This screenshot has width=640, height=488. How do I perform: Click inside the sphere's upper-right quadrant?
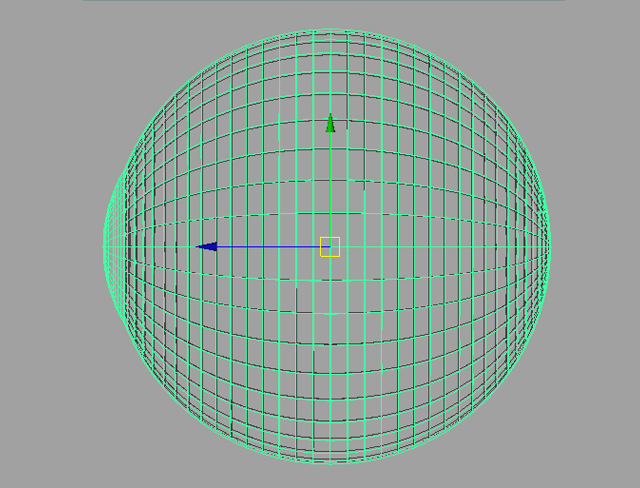pos(430,150)
